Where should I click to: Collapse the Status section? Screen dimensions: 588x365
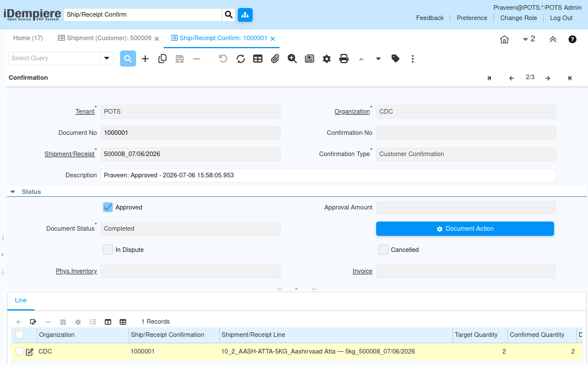coord(13,192)
